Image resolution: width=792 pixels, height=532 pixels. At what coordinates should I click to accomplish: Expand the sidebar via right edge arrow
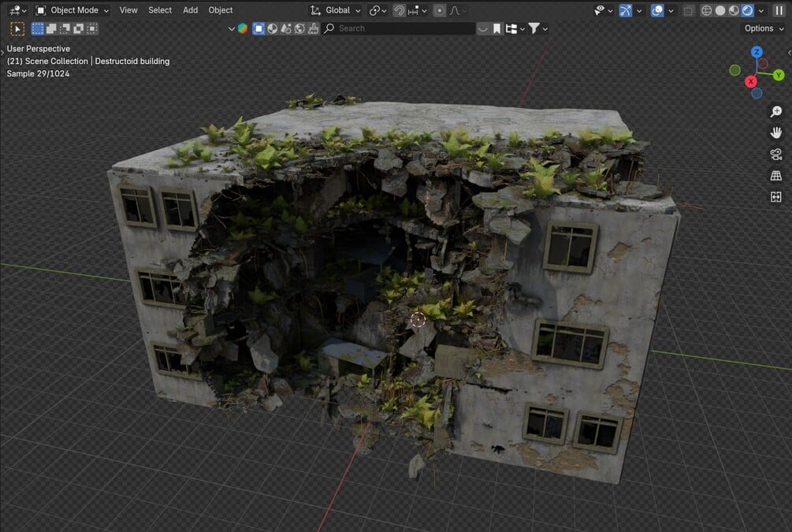tap(790, 52)
